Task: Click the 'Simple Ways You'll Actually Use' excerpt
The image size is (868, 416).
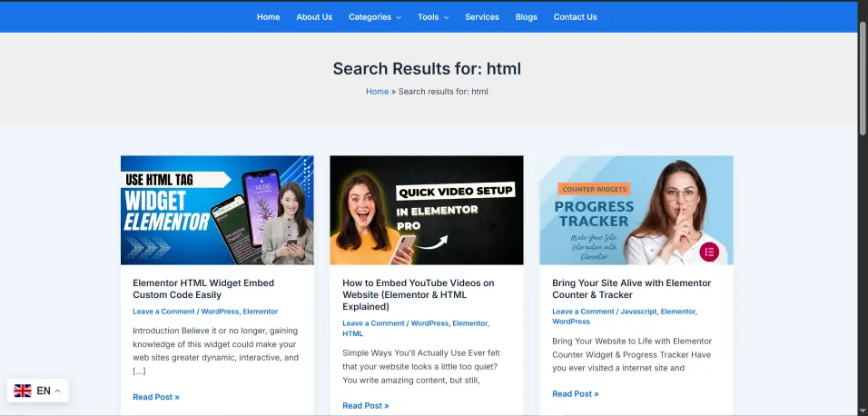Action: 421,367
